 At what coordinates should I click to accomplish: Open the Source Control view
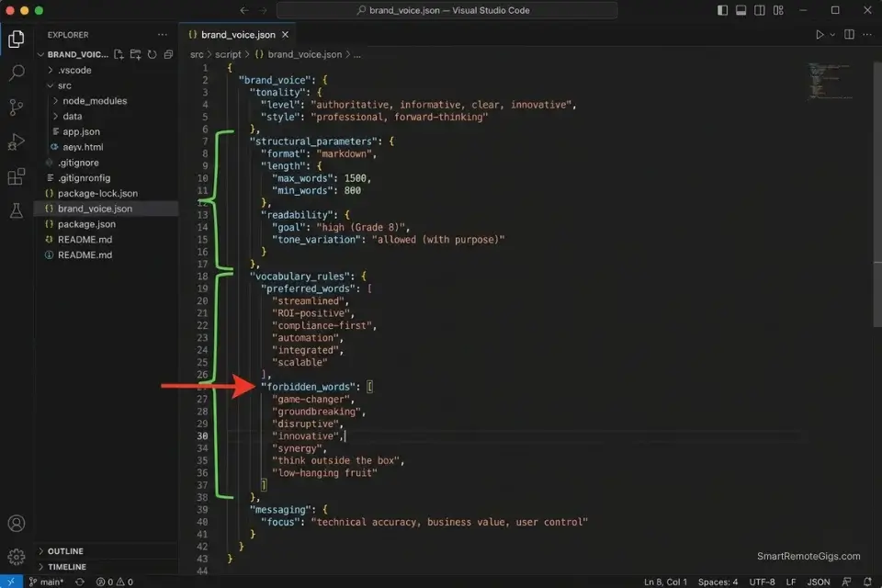click(x=17, y=107)
